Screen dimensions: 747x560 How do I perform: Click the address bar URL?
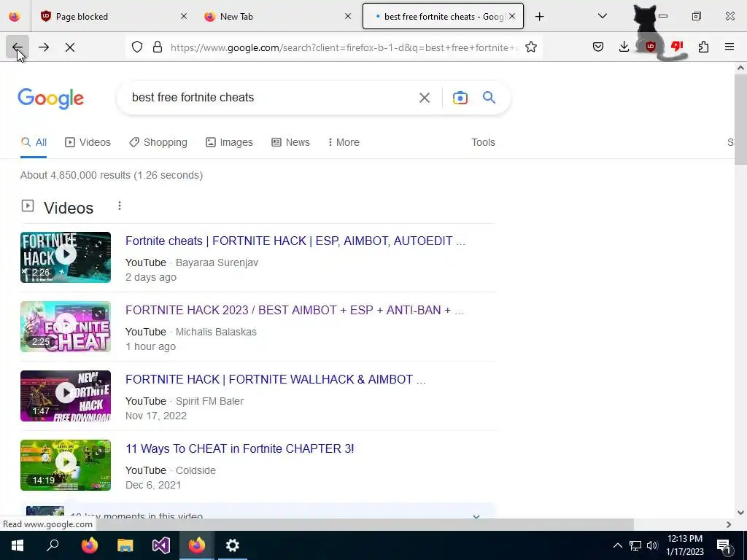[x=344, y=47]
